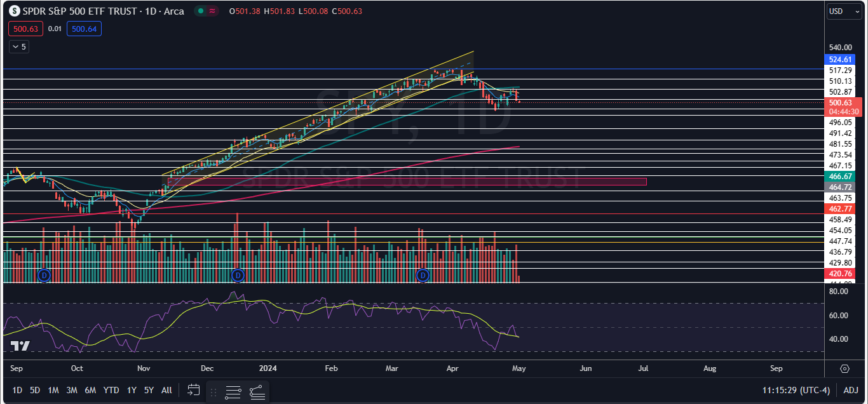868x404 pixels.
Task: Click the pink data mode indicator
Action: 212,11
